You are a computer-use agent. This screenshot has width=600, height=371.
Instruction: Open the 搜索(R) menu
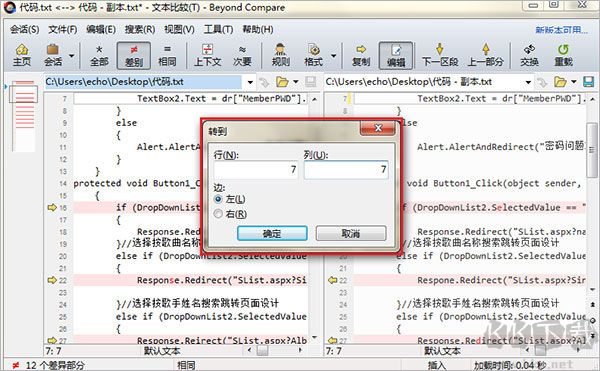click(x=140, y=29)
